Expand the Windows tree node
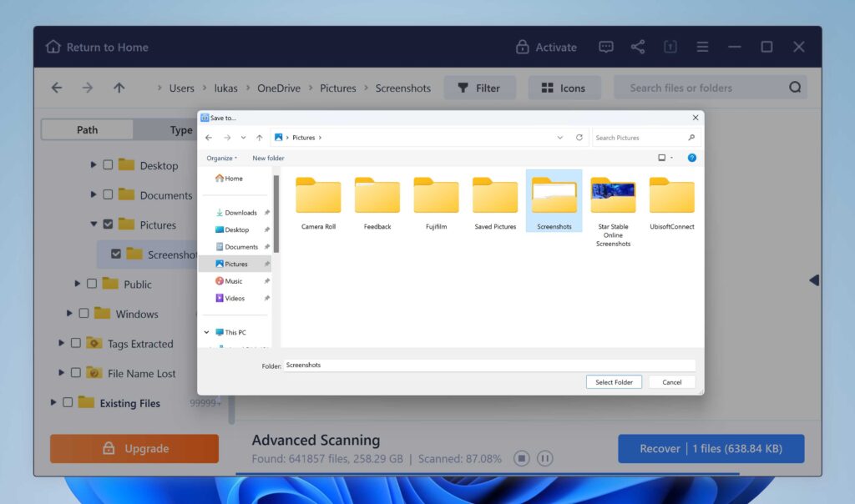The height and width of the screenshot is (504, 855). [70, 314]
